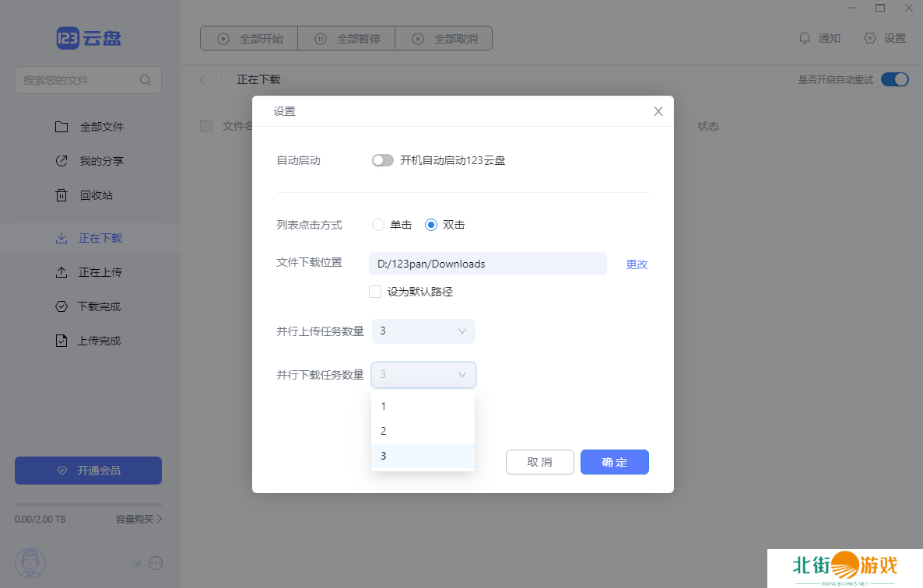Click the more options ellipsis icon
This screenshot has width=923, height=588.
click(x=155, y=563)
